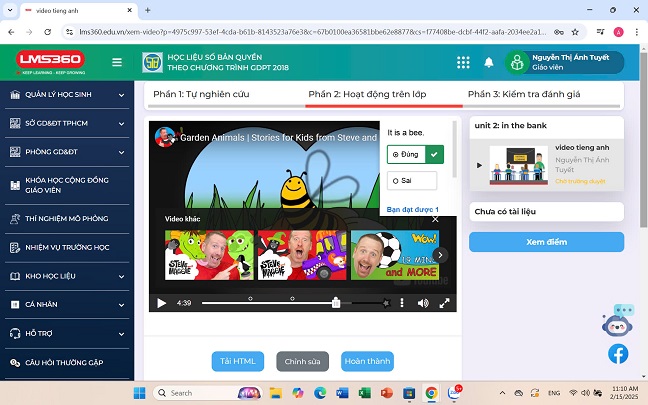This screenshot has height=405, width=648.
Task: Open the apps grid icon in header
Action: pos(463,62)
